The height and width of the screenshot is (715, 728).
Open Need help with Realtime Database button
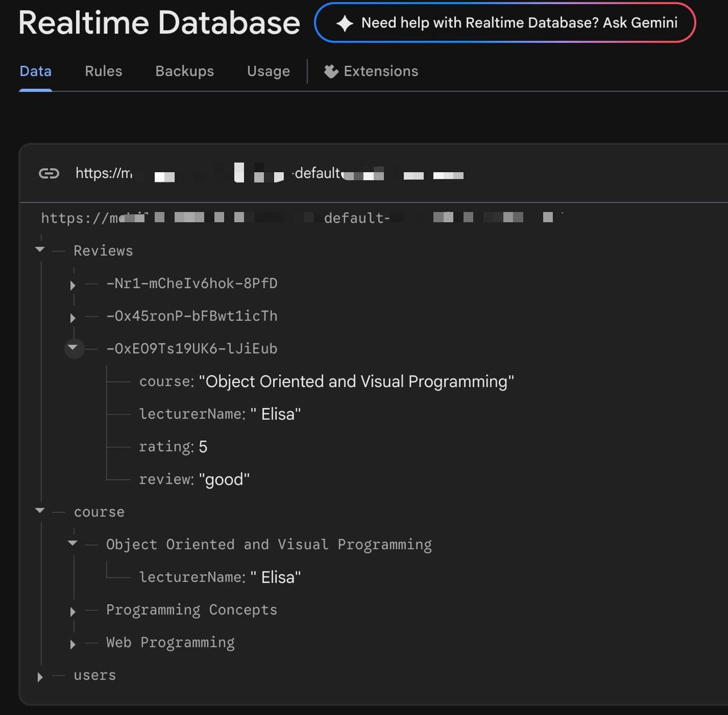tap(505, 23)
